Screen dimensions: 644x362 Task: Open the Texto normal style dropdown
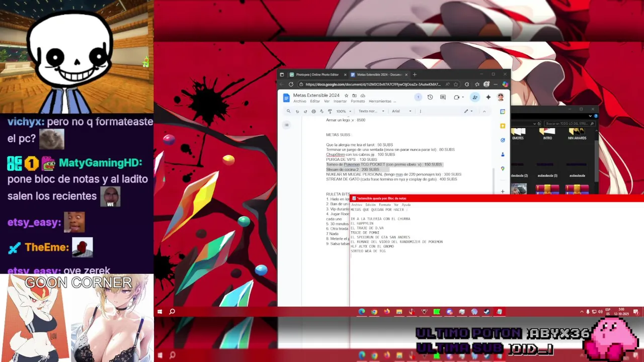[x=371, y=111]
